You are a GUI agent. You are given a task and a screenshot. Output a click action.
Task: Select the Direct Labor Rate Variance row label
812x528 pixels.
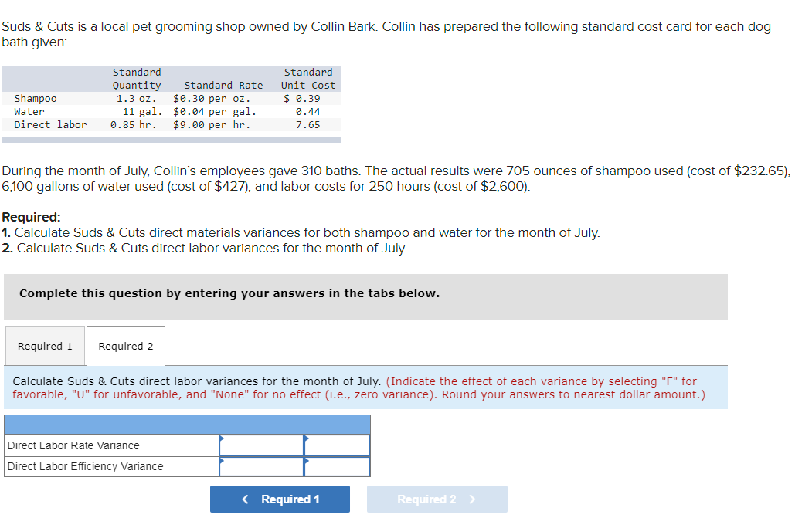coord(73,445)
